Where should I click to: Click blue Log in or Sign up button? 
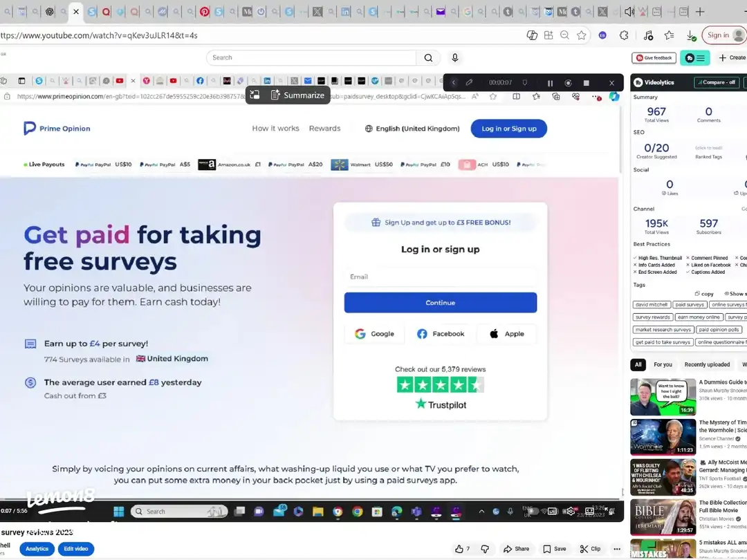(509, 129)
